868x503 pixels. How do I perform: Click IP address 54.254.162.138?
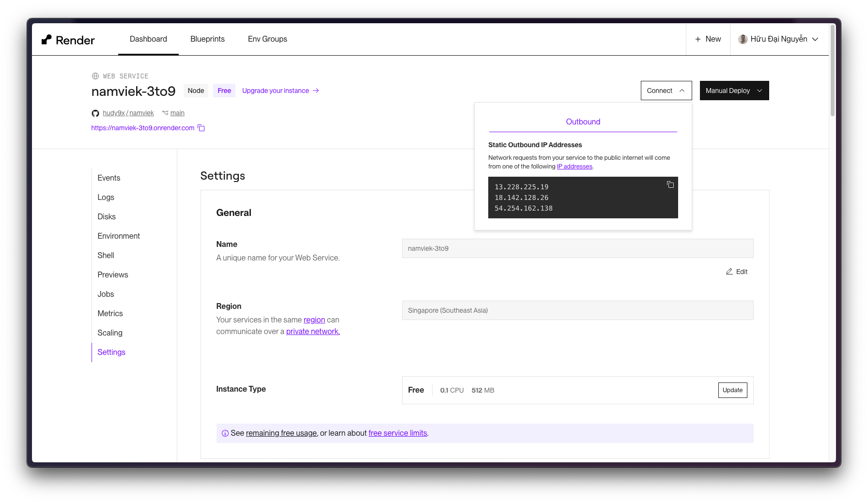pyautogui.click(x=524, y=208)
